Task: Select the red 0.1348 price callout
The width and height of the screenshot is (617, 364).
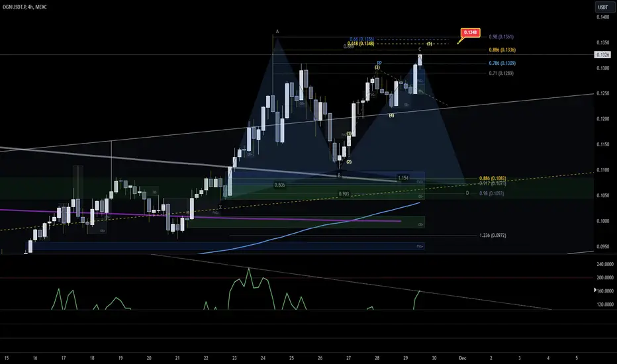Action: click(470, 32)
